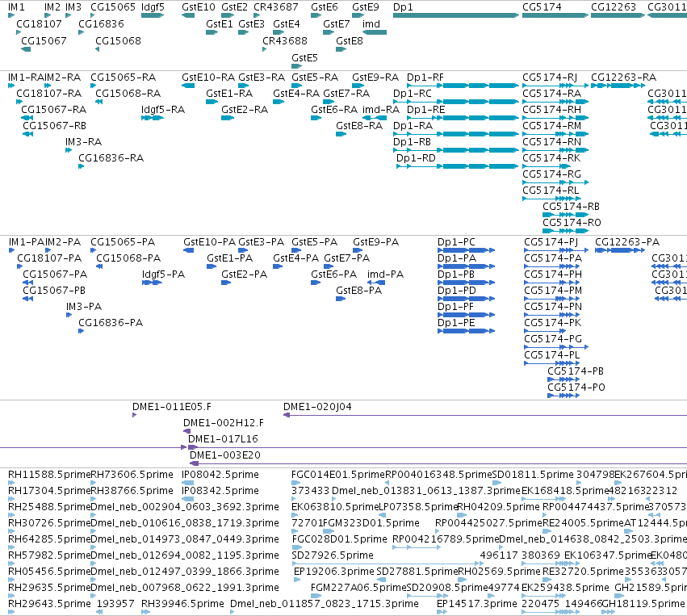The height and width of the screenshot is (616, 687).
Task: Select the Dp1-RD transcript label
Action: pos(416,157)
